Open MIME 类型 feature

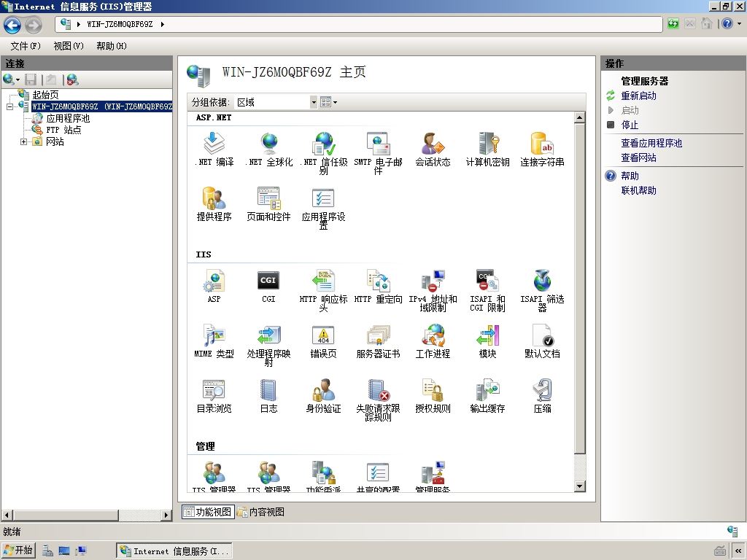(x=214, y=341)
